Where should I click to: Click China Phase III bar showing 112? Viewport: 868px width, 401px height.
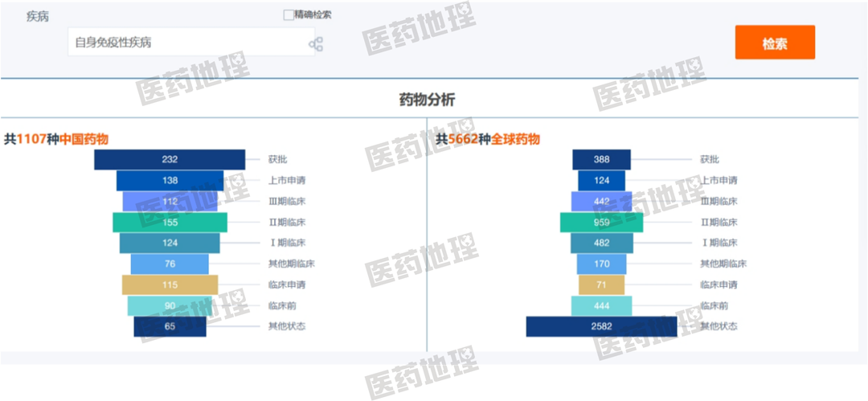click(x=170, y=201)
